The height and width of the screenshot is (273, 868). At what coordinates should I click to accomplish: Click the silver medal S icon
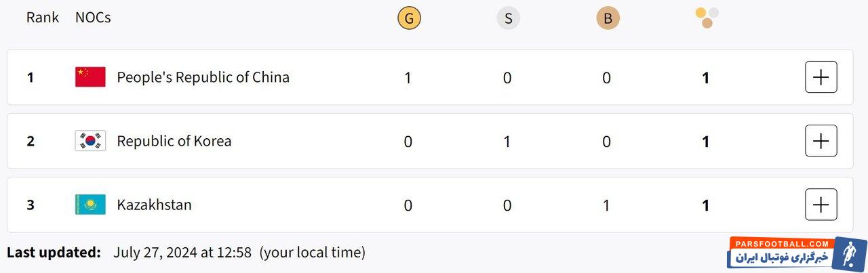pos(508,18)
